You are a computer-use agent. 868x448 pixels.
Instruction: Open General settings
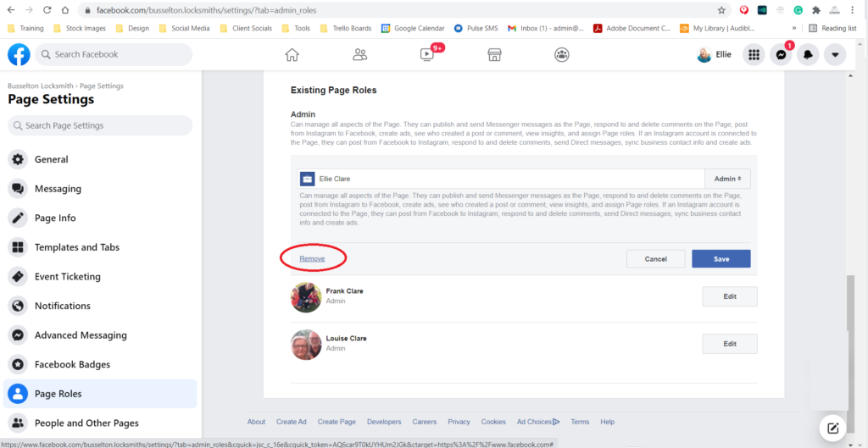point(100,159)
